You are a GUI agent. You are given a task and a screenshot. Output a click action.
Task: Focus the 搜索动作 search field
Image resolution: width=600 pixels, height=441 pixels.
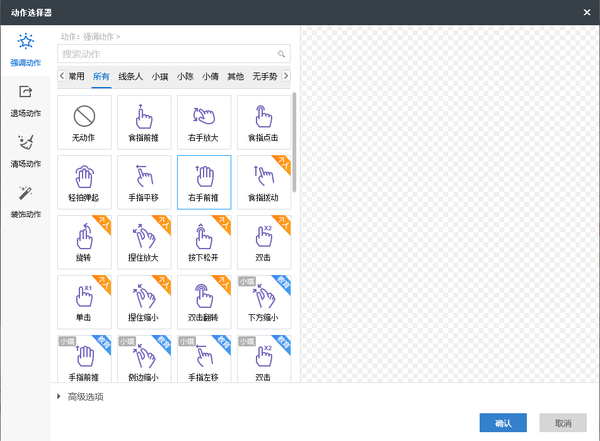(x=174, y=54)
